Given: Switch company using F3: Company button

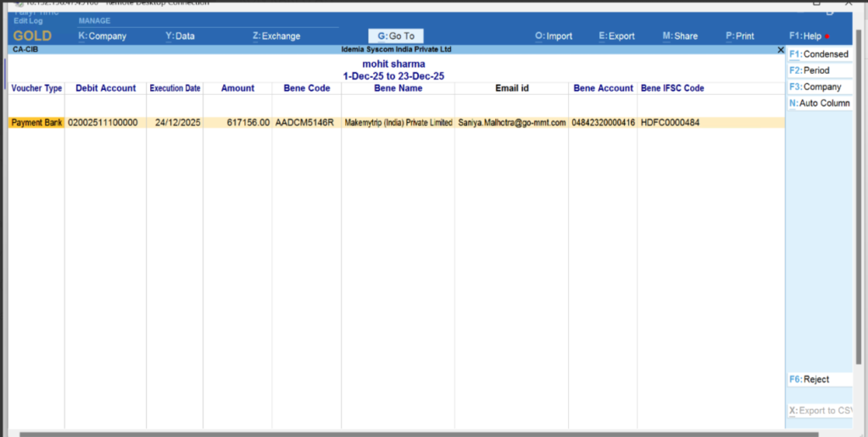Looking at the screenshot, I should click(x=819, y=87).
